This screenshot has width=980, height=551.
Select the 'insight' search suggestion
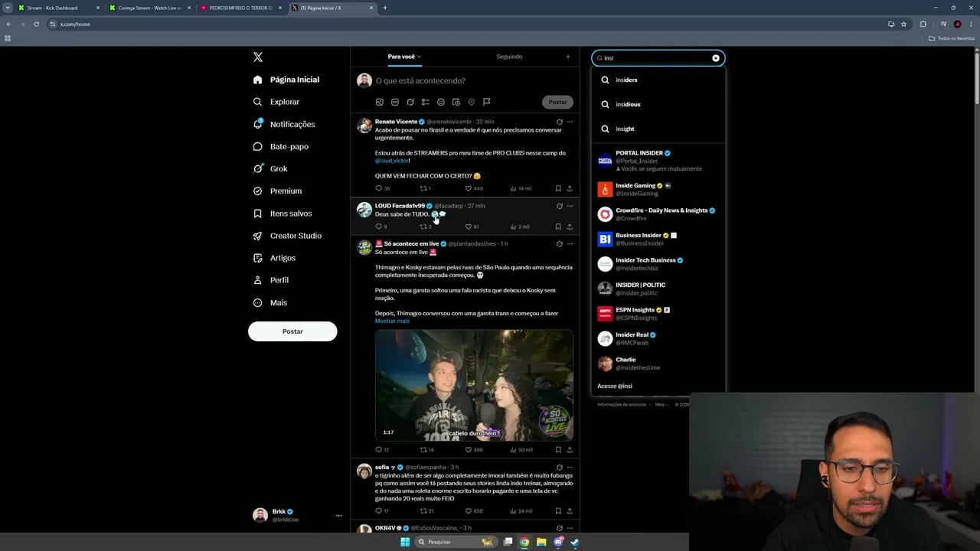coord(658,129)
